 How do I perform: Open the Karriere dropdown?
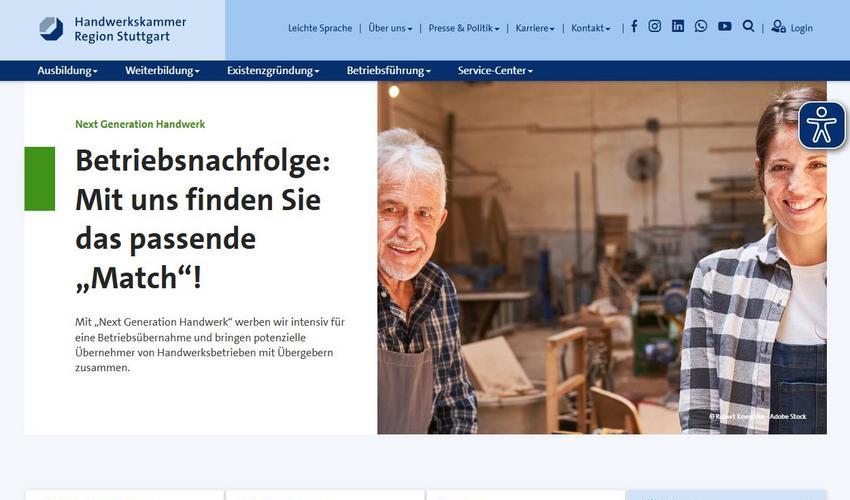click(x=535, y=28)
